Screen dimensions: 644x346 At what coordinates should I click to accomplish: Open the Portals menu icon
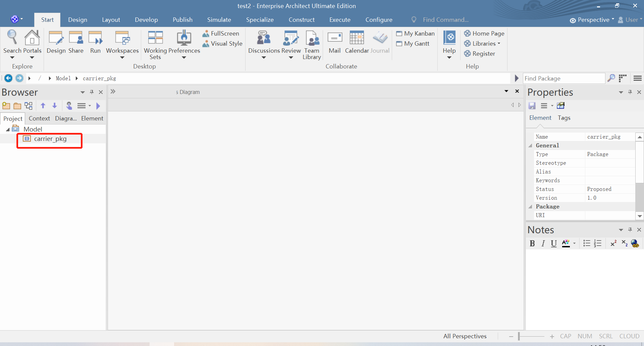click(x=32, y=38)
